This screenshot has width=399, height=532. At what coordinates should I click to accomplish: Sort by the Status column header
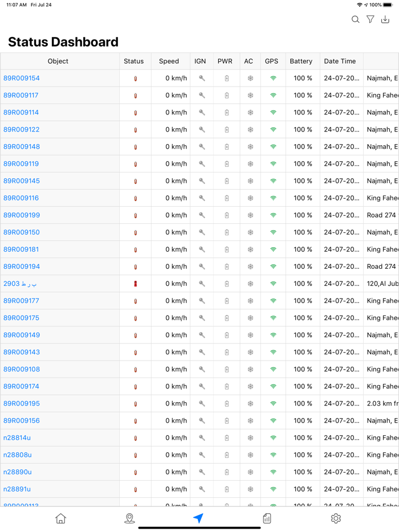pyautogui.click(x=134, y=61)
